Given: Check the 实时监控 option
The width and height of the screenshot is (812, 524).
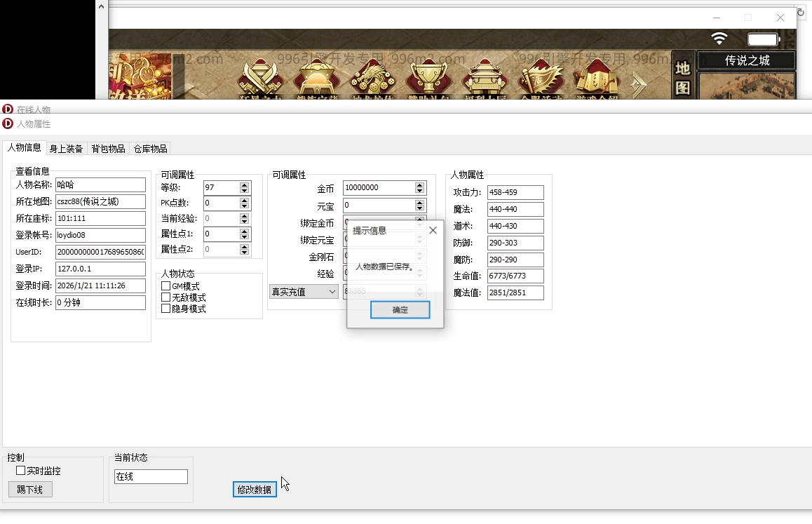Looking at the screenshot, I should pyautogui.click(x=21, y=471).
